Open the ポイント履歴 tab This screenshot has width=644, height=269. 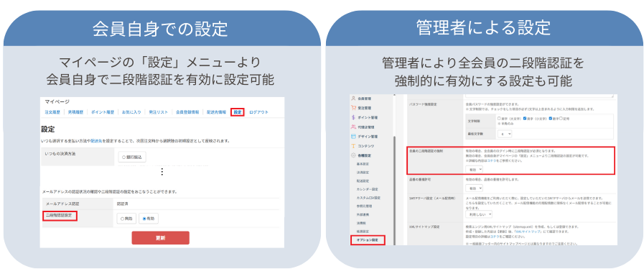point(102,112)
